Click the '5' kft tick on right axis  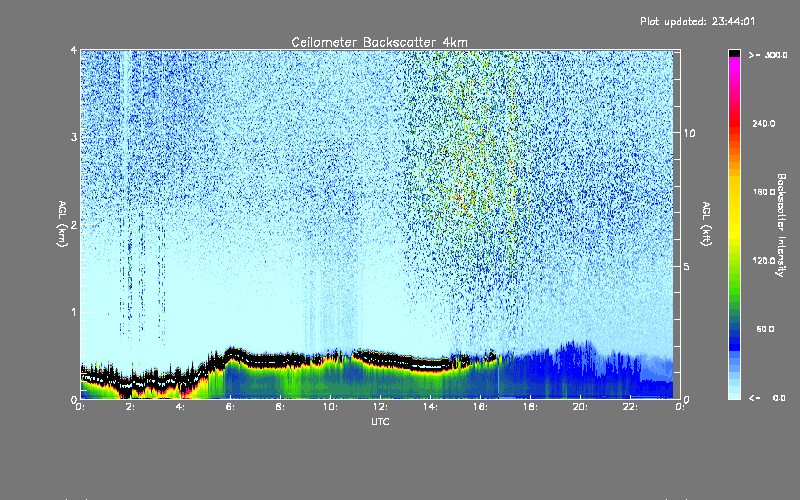[686, 266]
